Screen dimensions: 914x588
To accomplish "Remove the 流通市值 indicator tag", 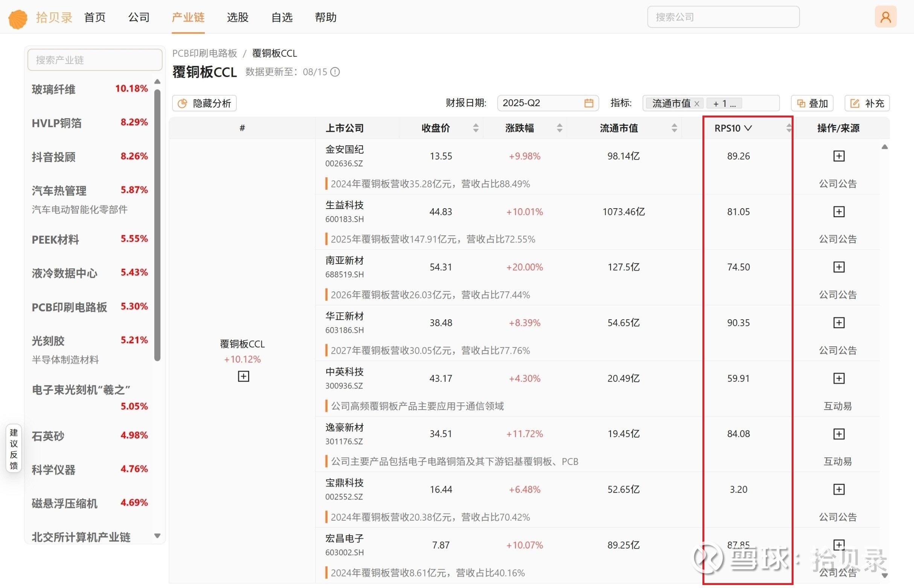I will pyautogui.click(x=696, y=104).
